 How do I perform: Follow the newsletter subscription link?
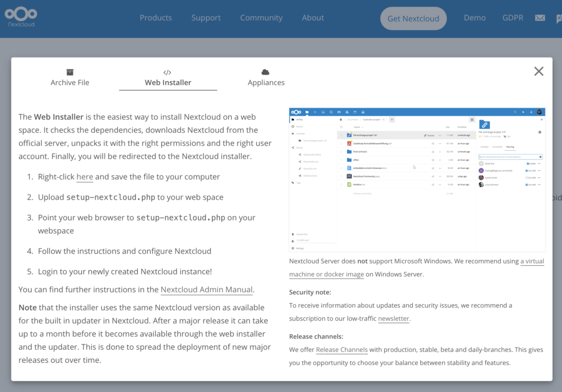point(394,318)
